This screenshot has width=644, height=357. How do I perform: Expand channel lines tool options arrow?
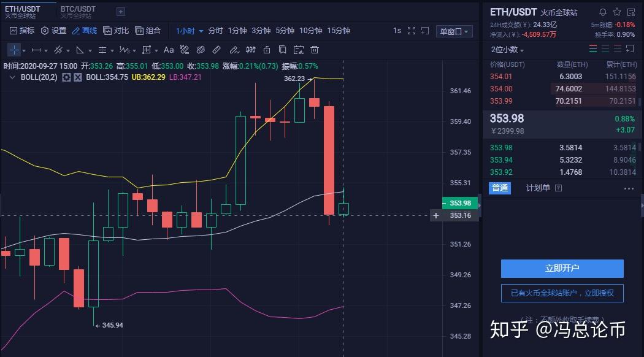coord(67,51)
